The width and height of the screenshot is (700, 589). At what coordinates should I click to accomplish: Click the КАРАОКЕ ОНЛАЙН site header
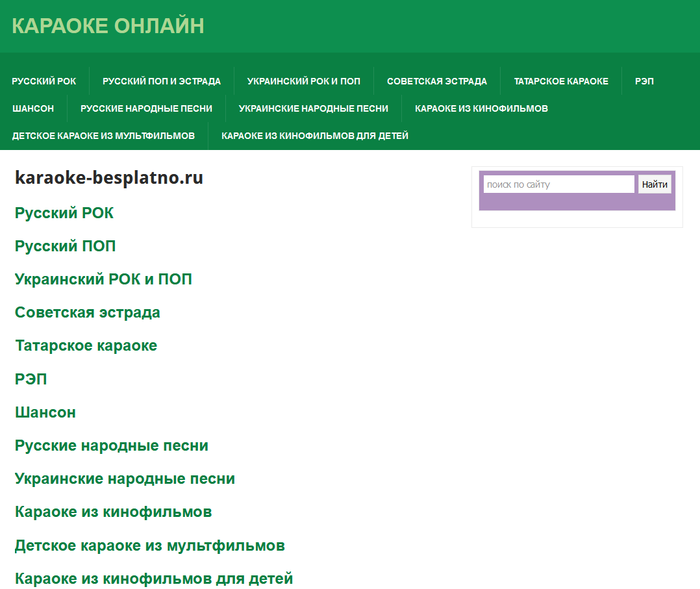(108, 27)
